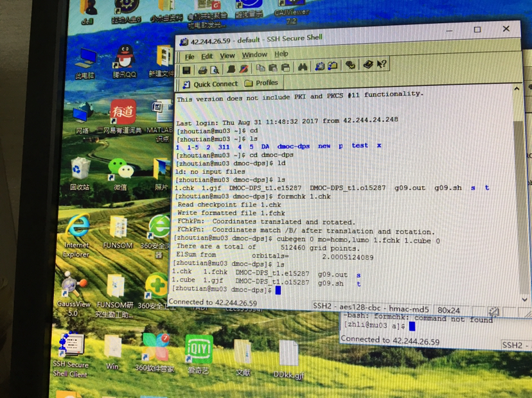The image size is (532, 398).
Task: Select the DDkk.gjf file on desktop
Action: (x=288, y=359)
